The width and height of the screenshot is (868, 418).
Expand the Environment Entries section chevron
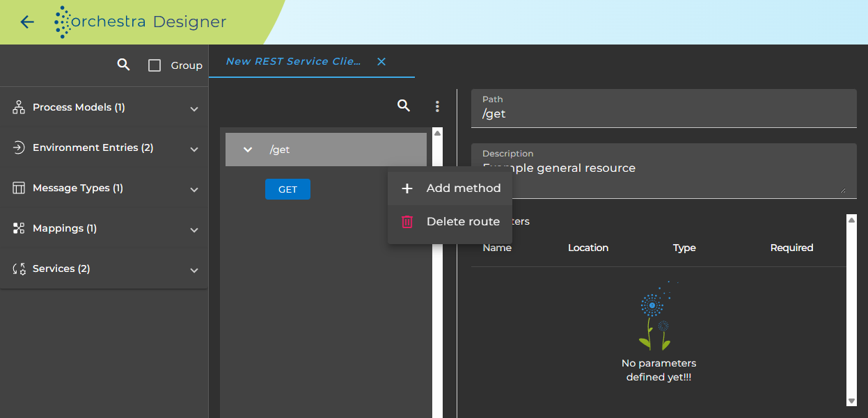tap(194, 150)
